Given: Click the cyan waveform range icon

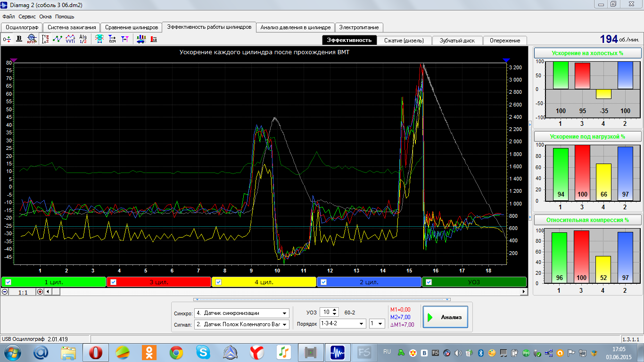Looking at the screenshot, I should point(99,39).
